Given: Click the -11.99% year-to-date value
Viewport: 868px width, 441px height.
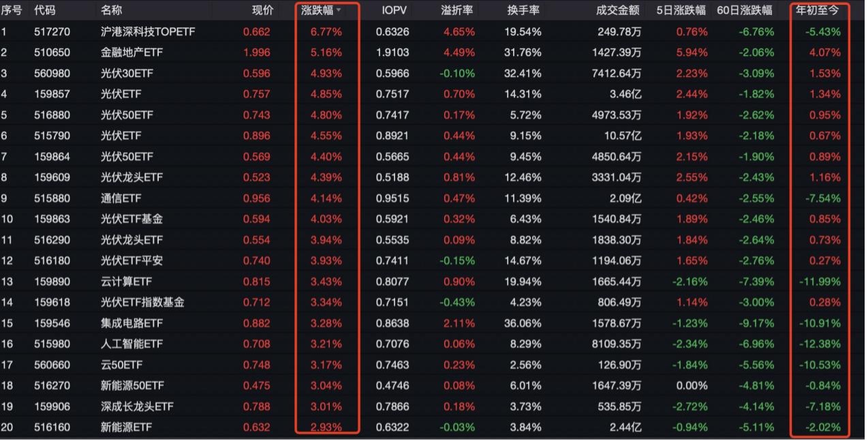Looking at the screenshot, I should click(820, 282).
